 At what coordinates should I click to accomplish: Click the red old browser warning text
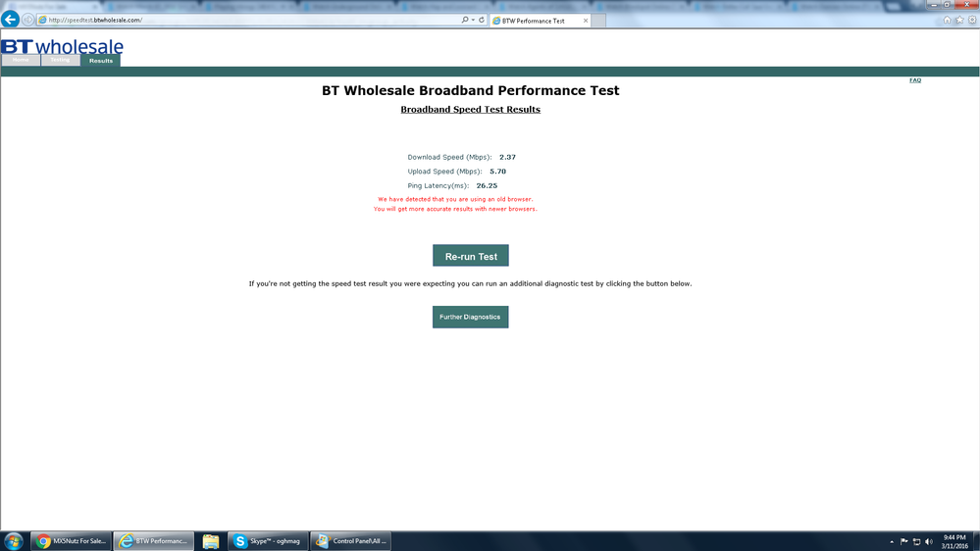click(x=455, y=204)
